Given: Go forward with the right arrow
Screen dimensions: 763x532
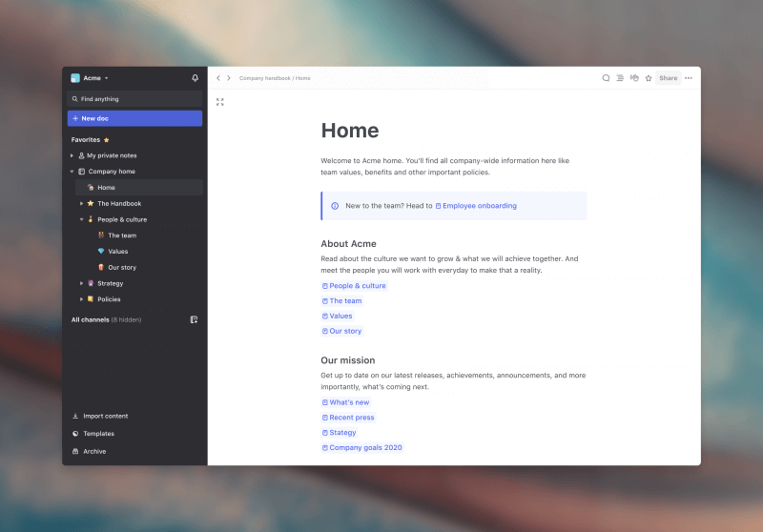Looking at the screenshot, I should click(229, 78).
